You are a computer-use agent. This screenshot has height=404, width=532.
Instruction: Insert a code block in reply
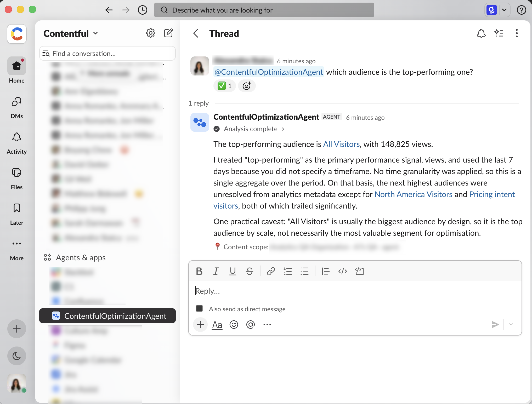[359, 271]
